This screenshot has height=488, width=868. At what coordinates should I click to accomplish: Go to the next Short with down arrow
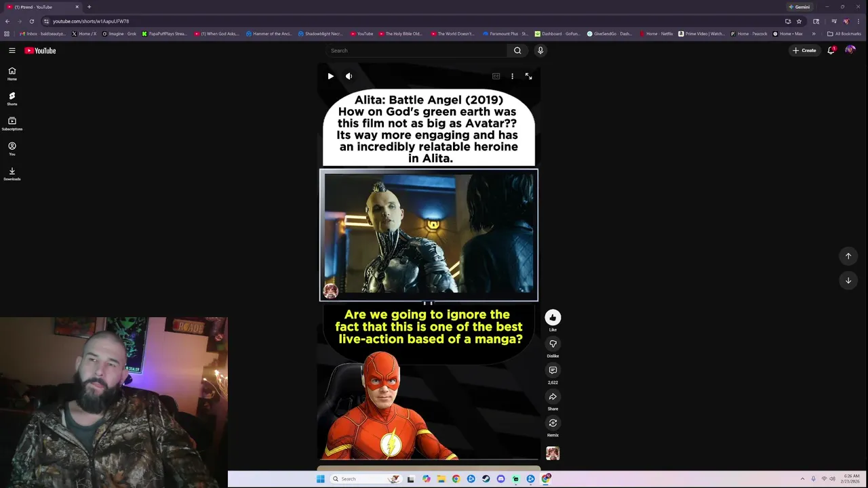click(848, 280)
